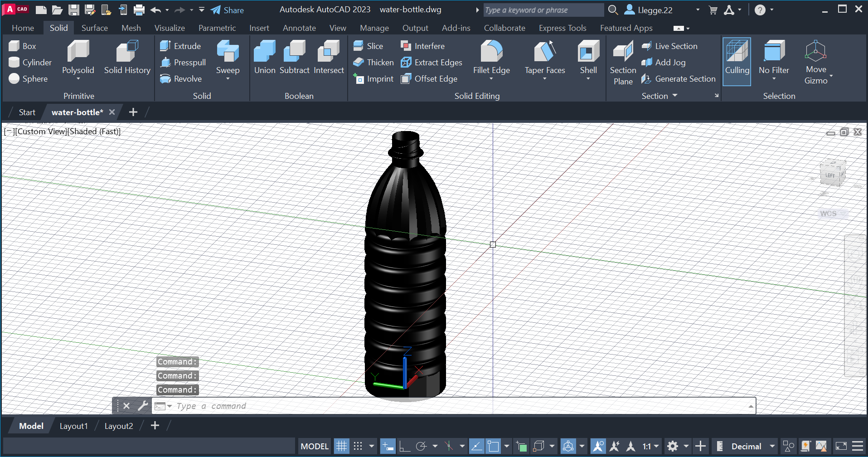Expand the Fillet Edge dropdown arrow

point(491,79)
